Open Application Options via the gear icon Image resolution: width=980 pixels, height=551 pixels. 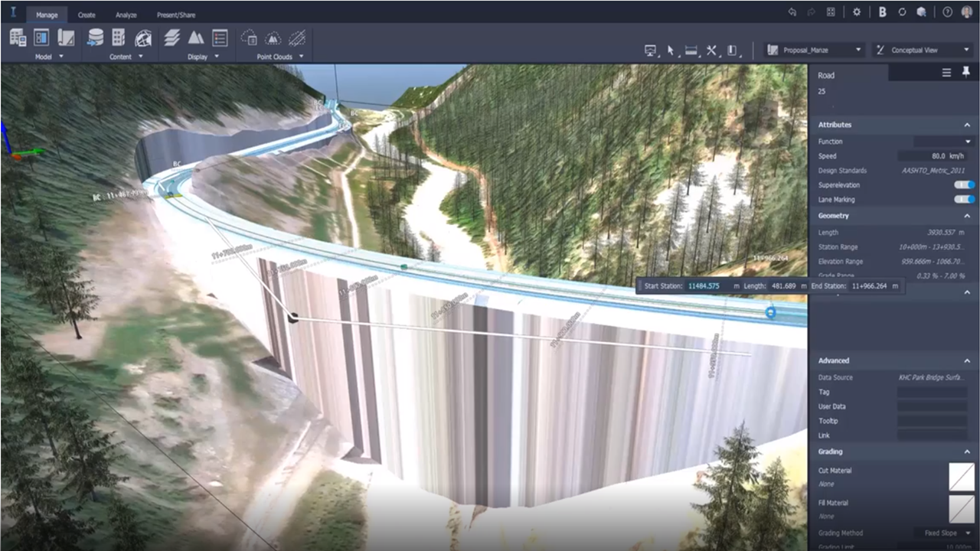pos(856,12)
